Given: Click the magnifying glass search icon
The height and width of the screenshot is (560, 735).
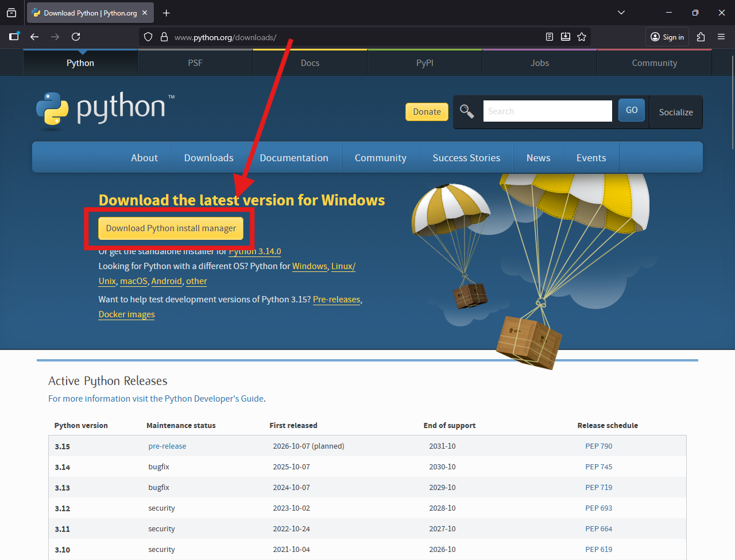Looking at the screenshot, I should pyautogui.click(x=467, y=111).
